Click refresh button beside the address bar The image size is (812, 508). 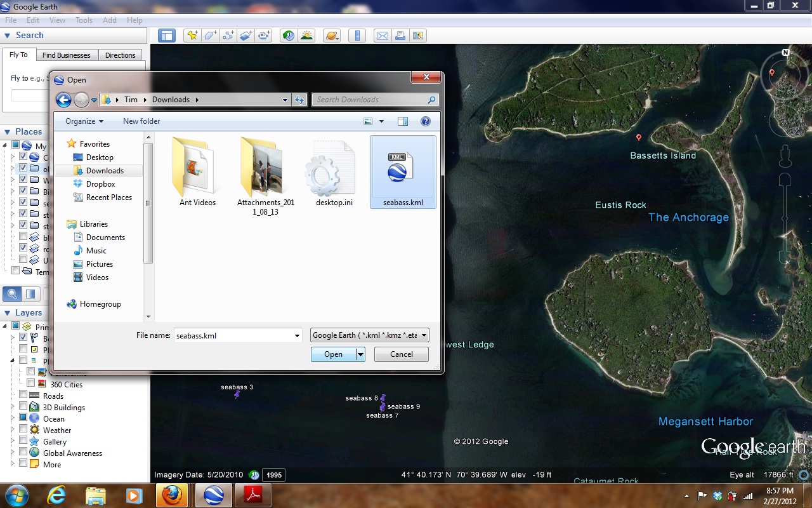click(300, 100)
